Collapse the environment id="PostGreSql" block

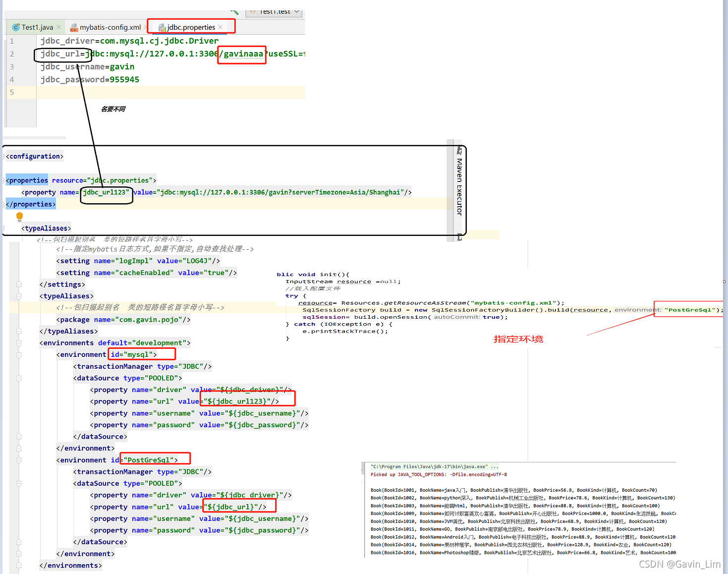(19, 460)
